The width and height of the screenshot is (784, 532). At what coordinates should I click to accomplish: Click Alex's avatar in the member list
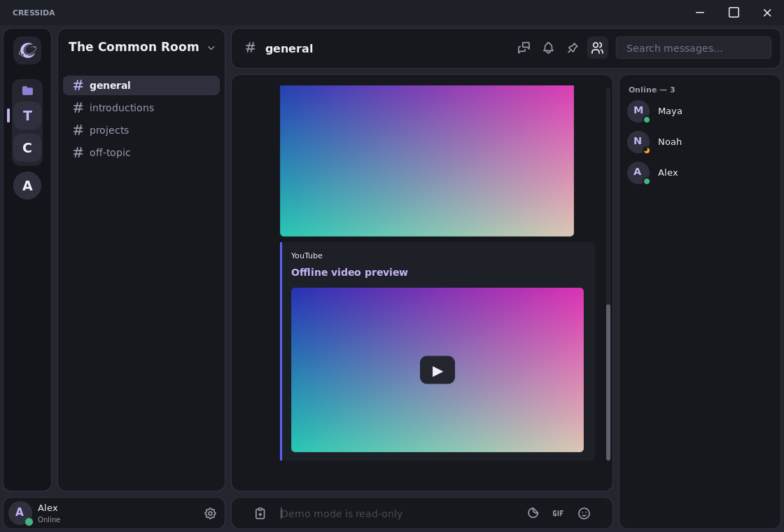pyautogui.click(x=638, y=172)
